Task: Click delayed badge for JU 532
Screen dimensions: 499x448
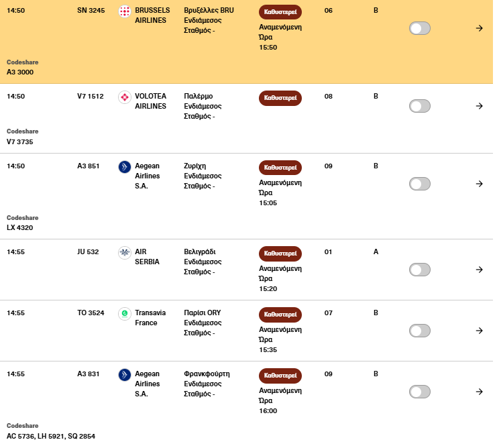Action: tap(280, 254)
